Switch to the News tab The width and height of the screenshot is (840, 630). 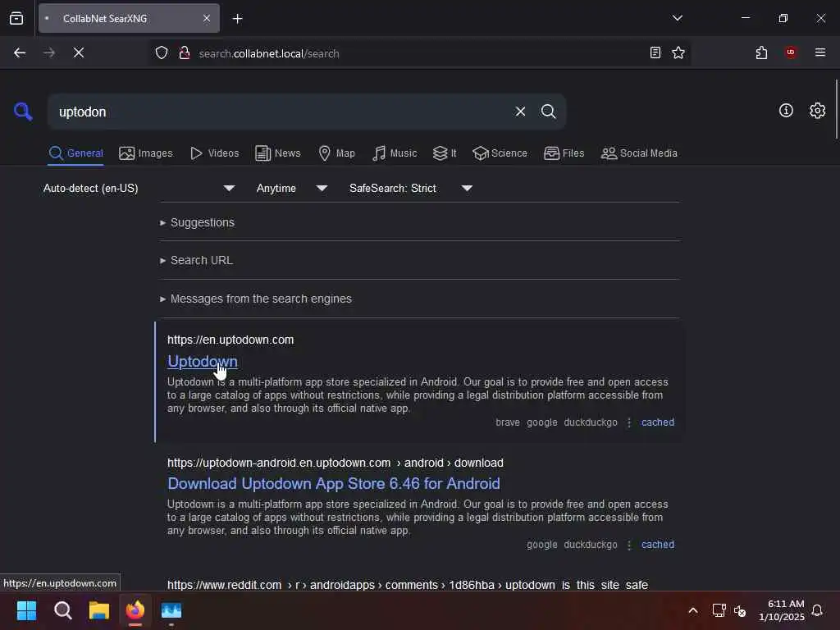pos(278,153)
